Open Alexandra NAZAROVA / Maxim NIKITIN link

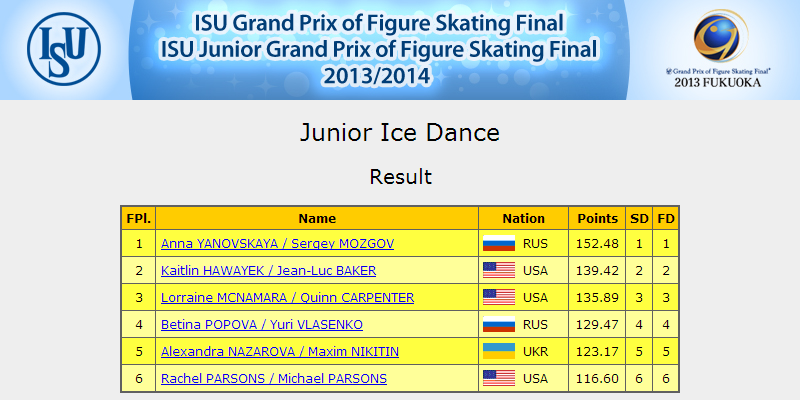point(280,352)
